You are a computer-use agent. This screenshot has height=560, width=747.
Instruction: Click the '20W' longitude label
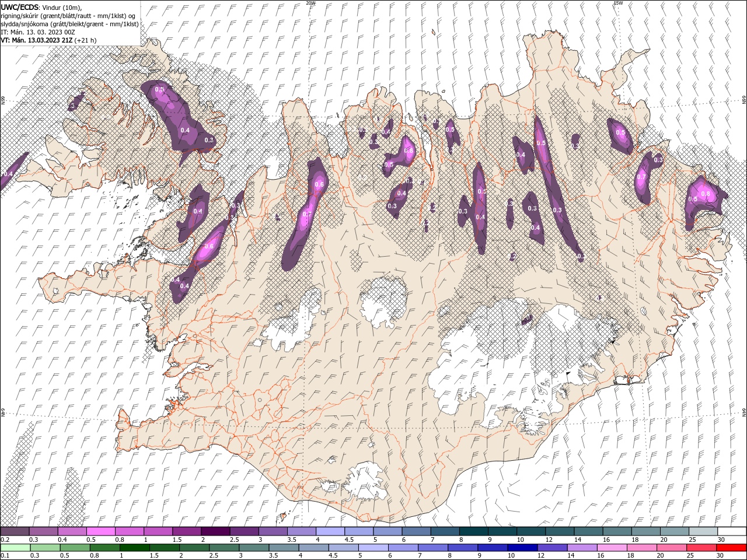click(x=310, y=3)
